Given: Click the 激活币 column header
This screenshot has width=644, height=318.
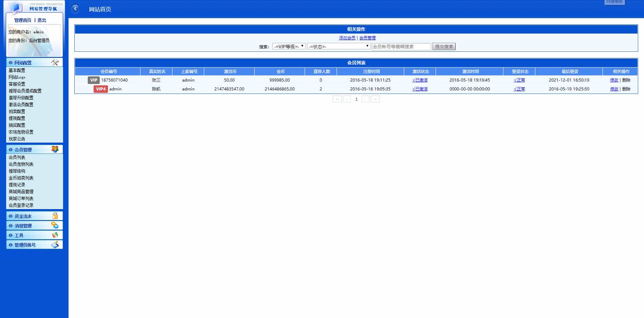Looking at the screenshot, I should tap(230, 72).
